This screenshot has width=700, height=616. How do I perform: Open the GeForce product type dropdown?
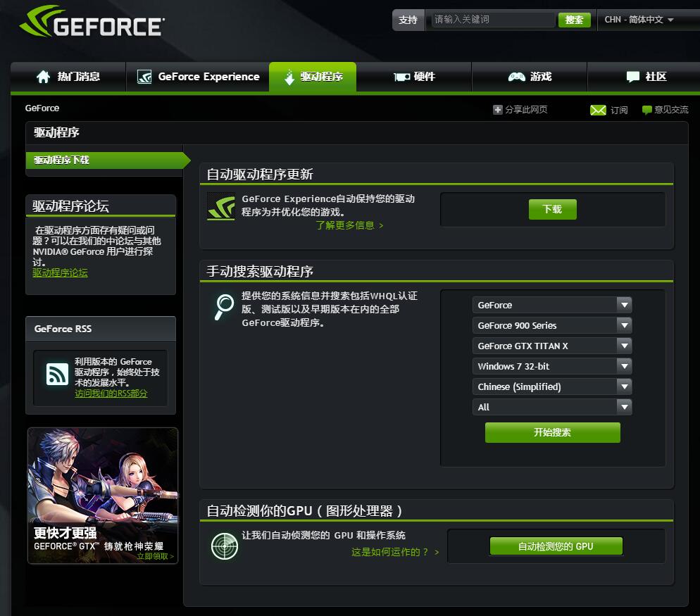[x=552, y=305]
